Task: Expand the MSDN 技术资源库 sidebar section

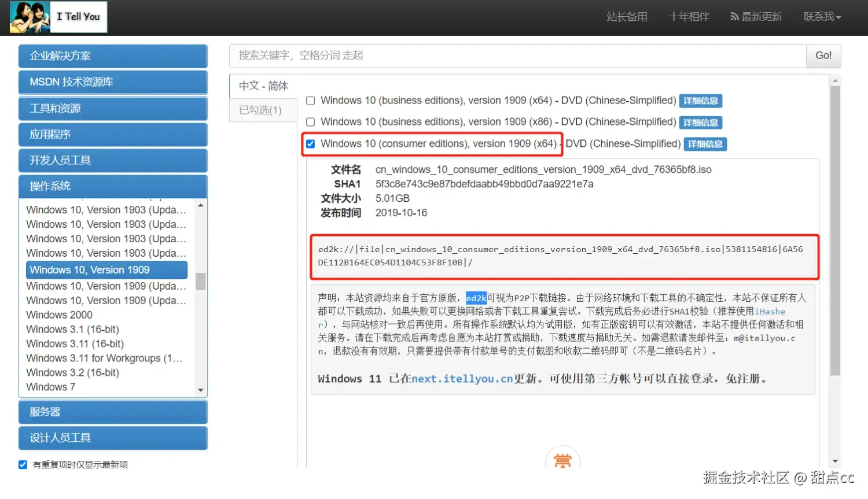Action: (x=113, y=82)
